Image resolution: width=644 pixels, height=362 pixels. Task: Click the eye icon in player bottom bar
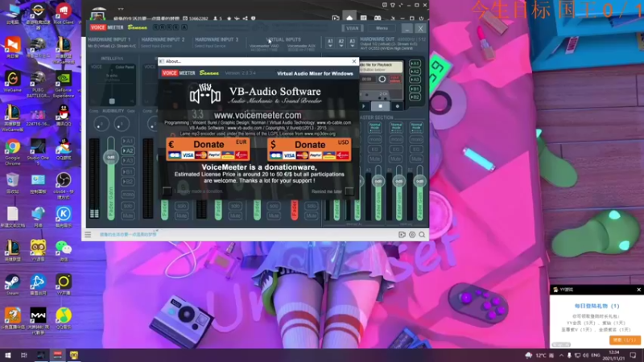412,235
